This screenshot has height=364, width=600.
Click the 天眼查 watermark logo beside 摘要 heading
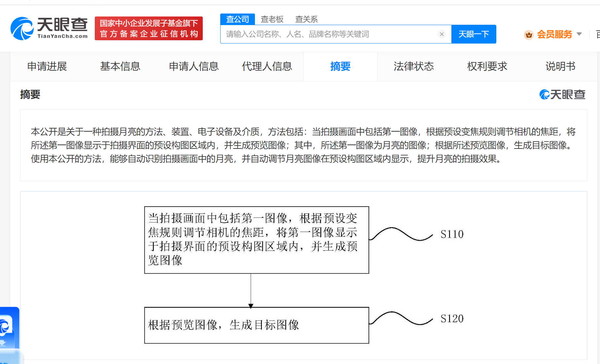pos(562,95)
